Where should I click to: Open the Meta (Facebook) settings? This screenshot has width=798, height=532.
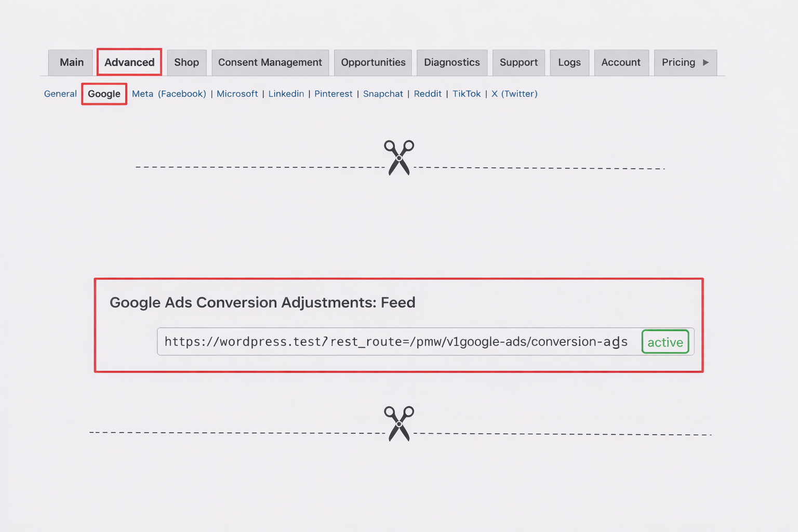point(169,94)
